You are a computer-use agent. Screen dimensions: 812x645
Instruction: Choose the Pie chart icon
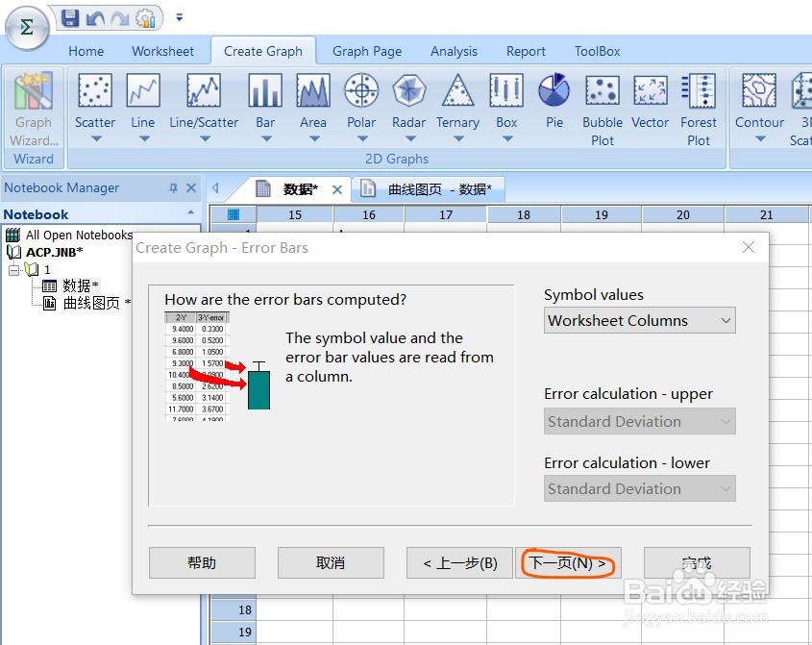coord(554,90)
